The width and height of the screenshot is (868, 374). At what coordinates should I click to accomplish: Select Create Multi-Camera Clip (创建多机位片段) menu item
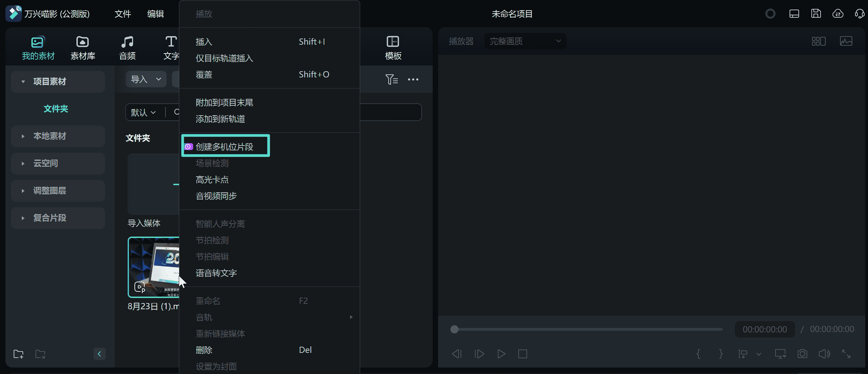[225, 147]
